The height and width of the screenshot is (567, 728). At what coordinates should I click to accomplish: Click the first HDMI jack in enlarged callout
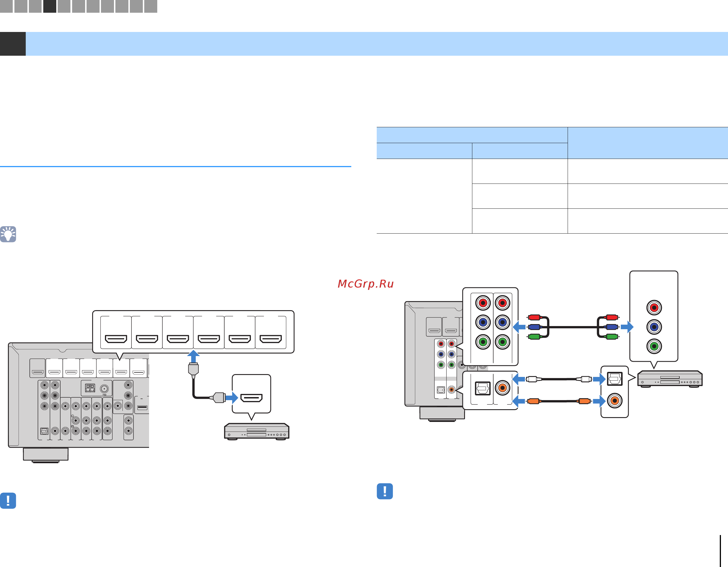click(116, 339)
